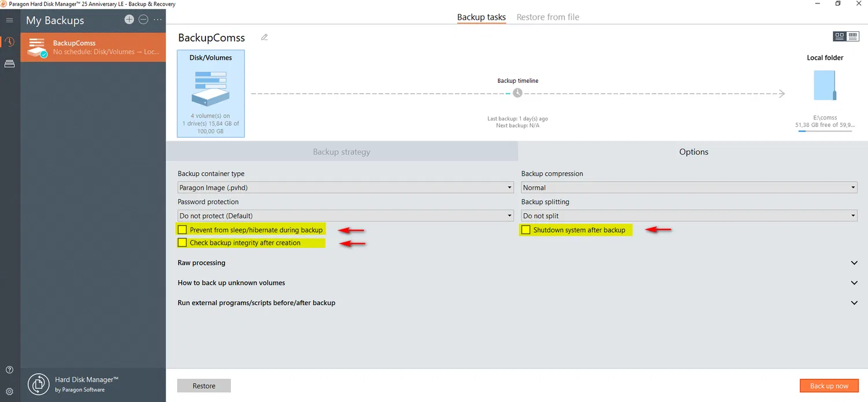Viewport: 868px width, 402px height.
Task: Select the Local folder destination icon
Action: click(825, 85)
